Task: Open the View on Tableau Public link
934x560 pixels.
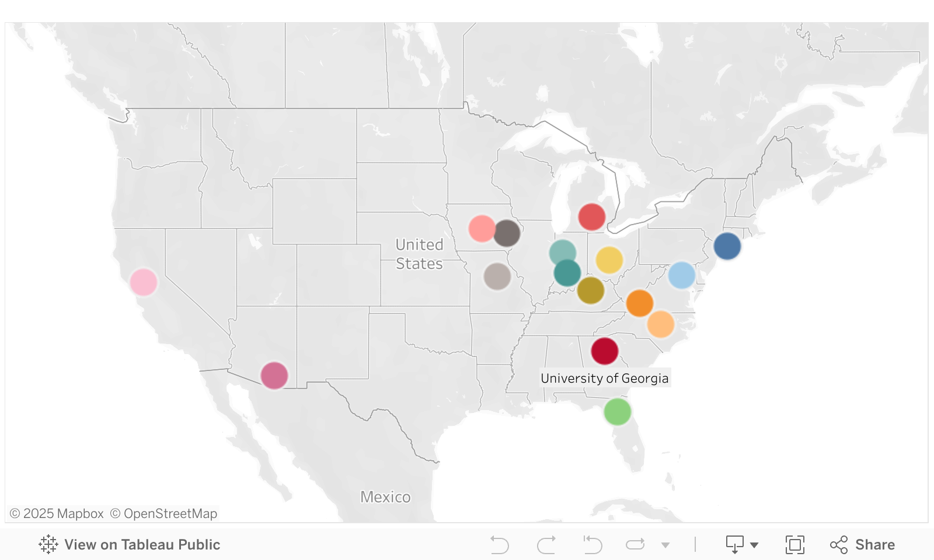Action: [142, 544]
